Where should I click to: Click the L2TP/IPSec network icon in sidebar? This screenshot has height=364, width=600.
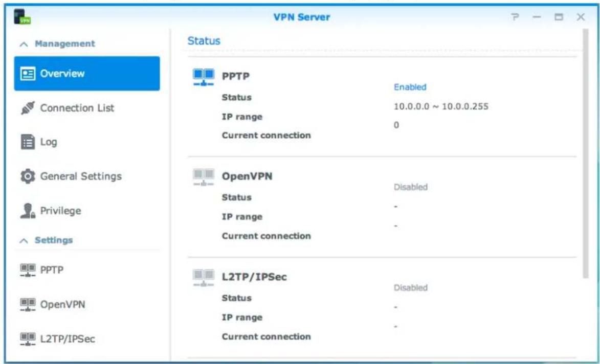[x=28, y=339]
